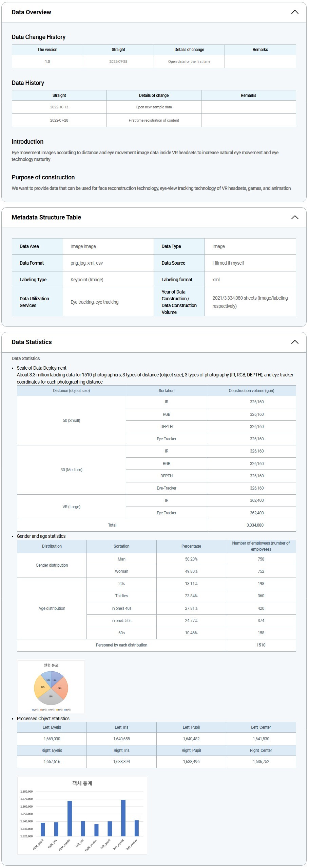Image resolution: width=309 pixels, height=868 pixels.
Task: Collapse the Data Overview section chevron
Action: coord(294,12)
